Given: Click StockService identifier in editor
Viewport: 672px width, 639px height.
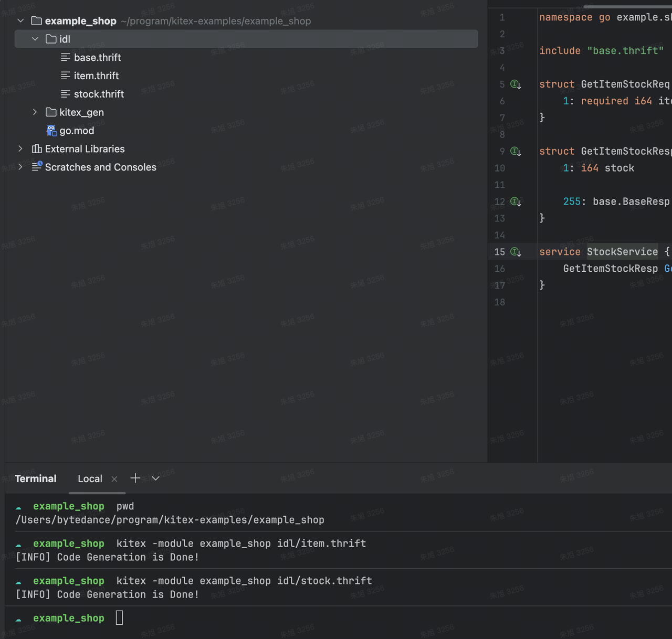Looking at the screenshot, I should click(622, 252).
